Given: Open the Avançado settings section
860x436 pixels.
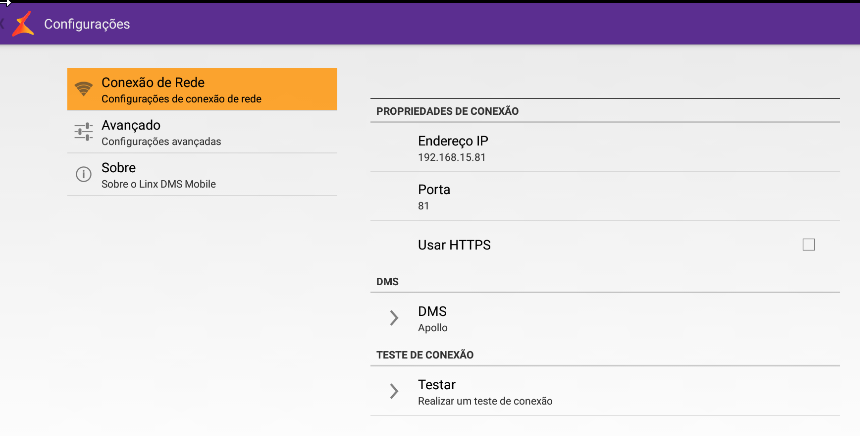Looking at the screenshot, I should pyautogui.click(x=202, y=132).
